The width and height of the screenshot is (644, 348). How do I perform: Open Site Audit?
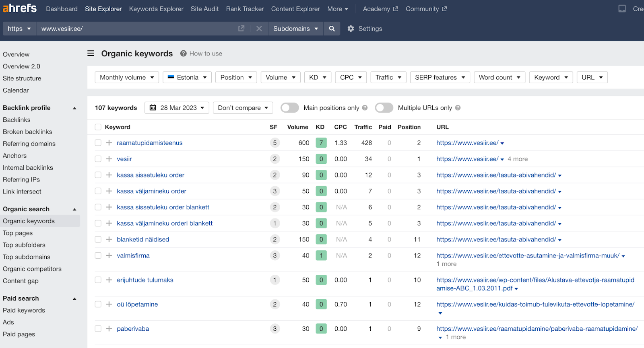pos(204,9)
